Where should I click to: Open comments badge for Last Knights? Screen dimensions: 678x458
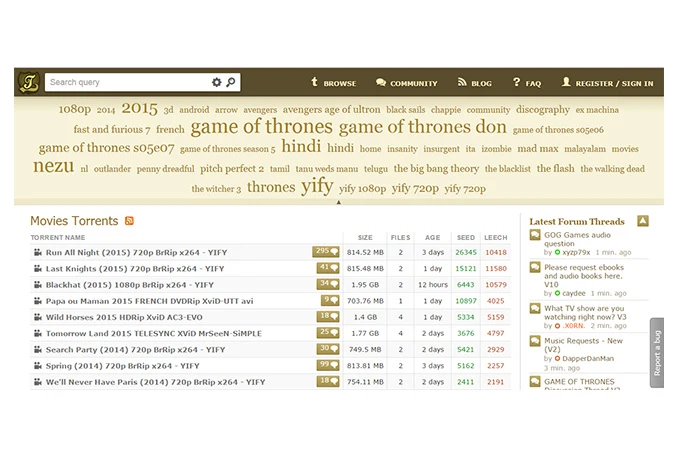(328, 268)
